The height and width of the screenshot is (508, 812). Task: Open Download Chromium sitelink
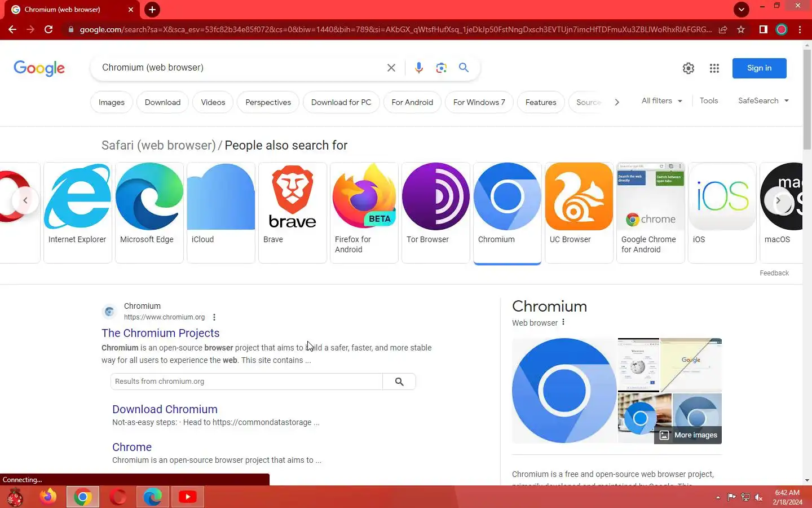pyautogui.click(x=165, y=409)
